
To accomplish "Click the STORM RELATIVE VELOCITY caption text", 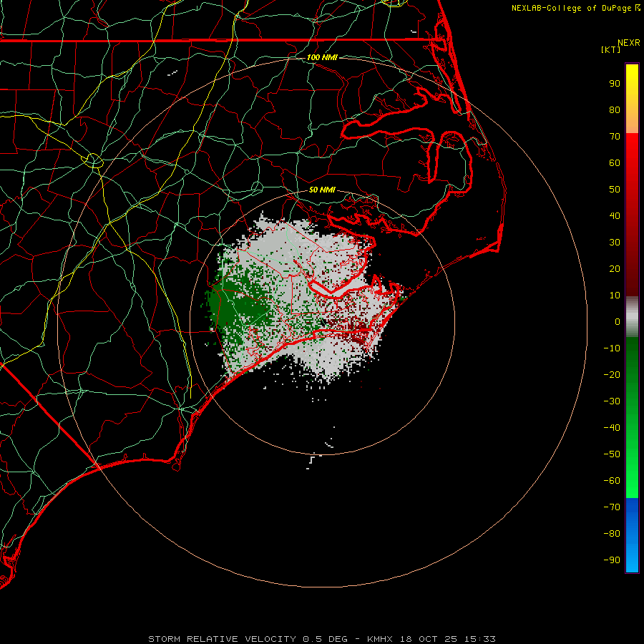I will point(222,639).
